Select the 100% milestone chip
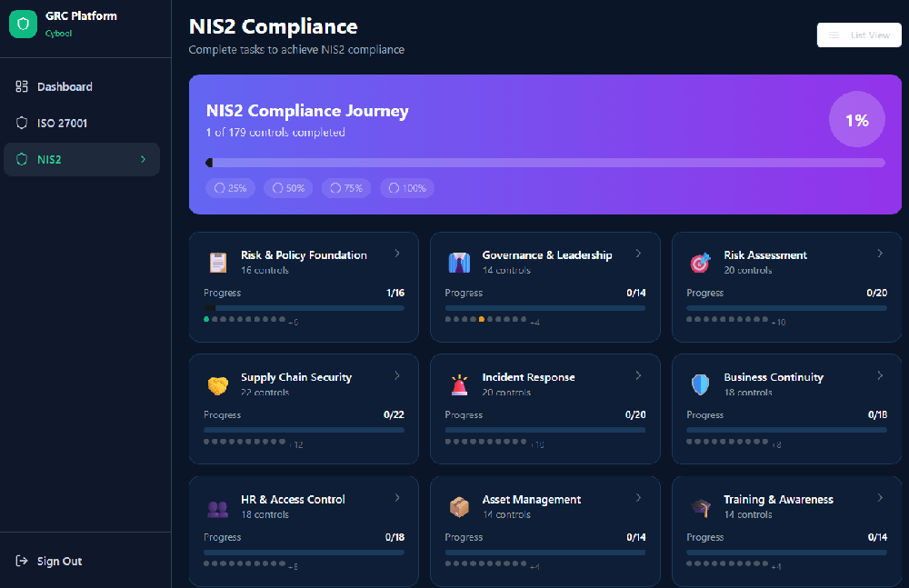 (x=407, y=188)
